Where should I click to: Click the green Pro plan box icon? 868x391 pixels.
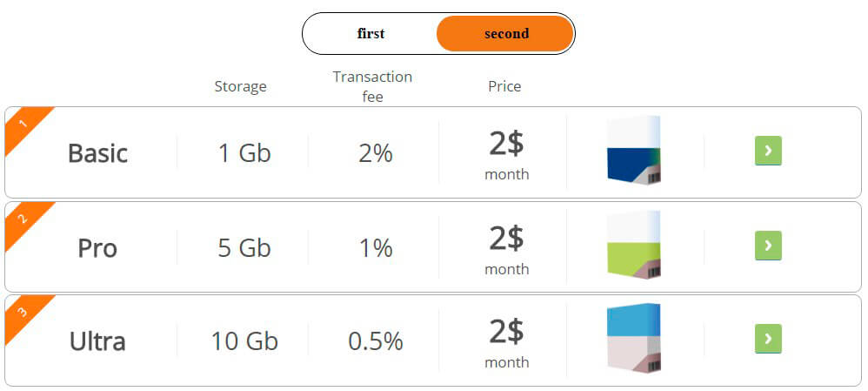[633, 245]
